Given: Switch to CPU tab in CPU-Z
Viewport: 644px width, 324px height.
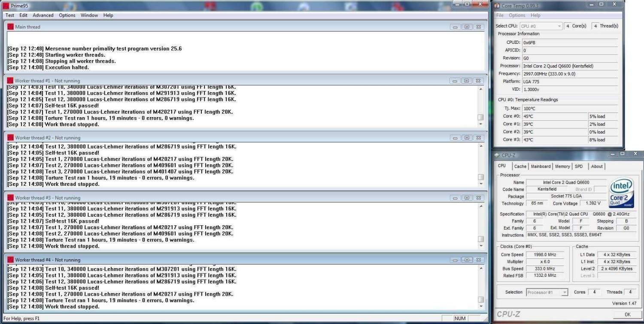Looking at the screenshot, I should pyautogui.click(x=502, y=166).
